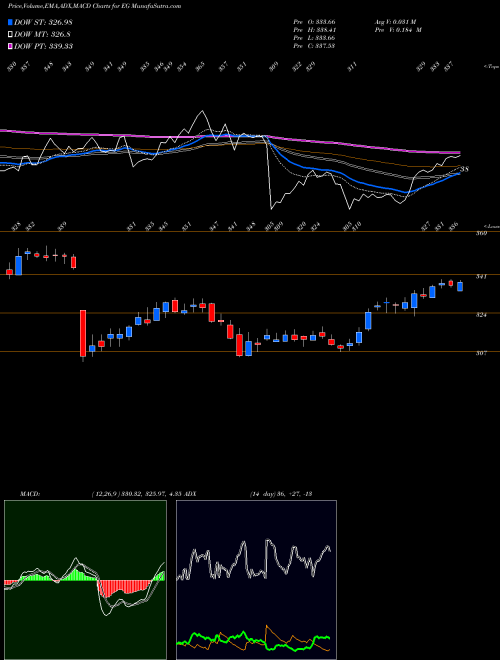Select the 'DOW MT: 326.8' legend text

(x=42, y=34)
